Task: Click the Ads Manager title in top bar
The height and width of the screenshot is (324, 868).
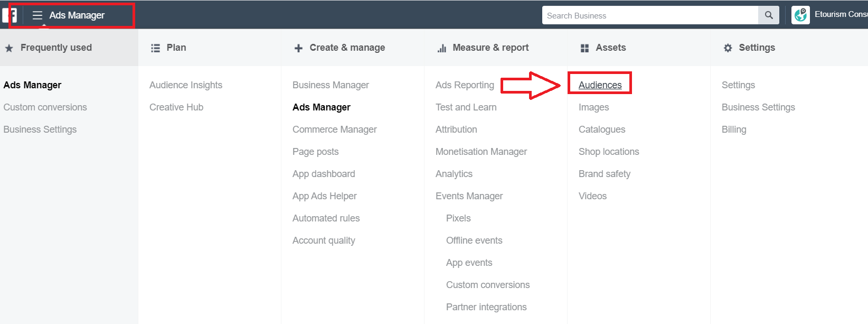Action: click(x=77, y=15)
